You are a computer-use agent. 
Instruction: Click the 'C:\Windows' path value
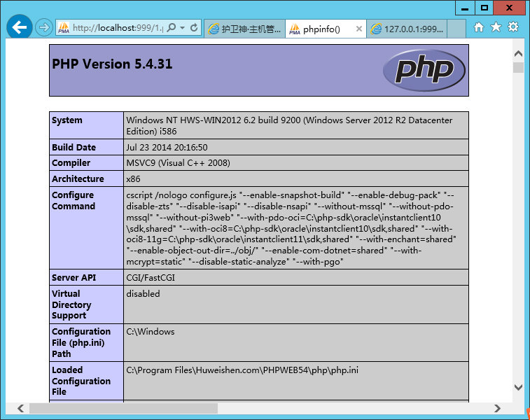pyautogui.click(x=151, y=332)
